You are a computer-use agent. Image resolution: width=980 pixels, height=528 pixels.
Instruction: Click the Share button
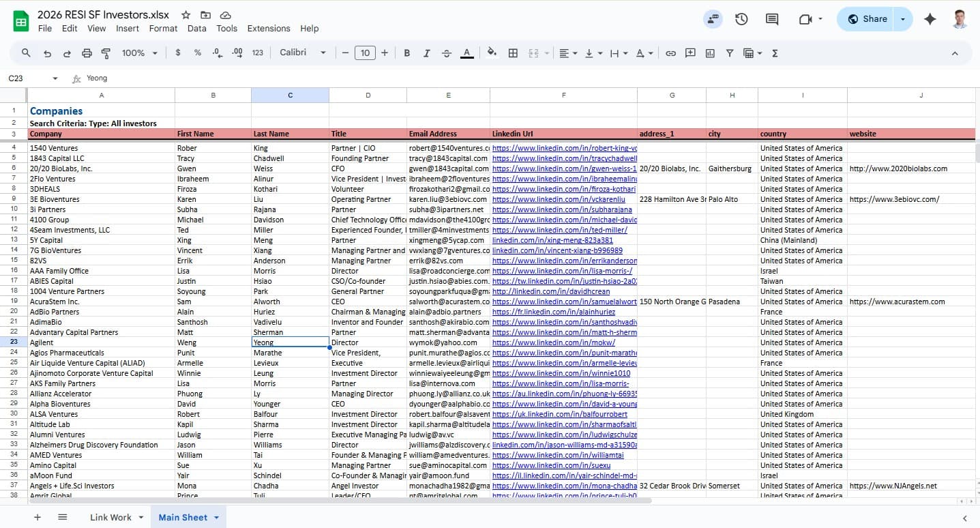click(867, 19)
